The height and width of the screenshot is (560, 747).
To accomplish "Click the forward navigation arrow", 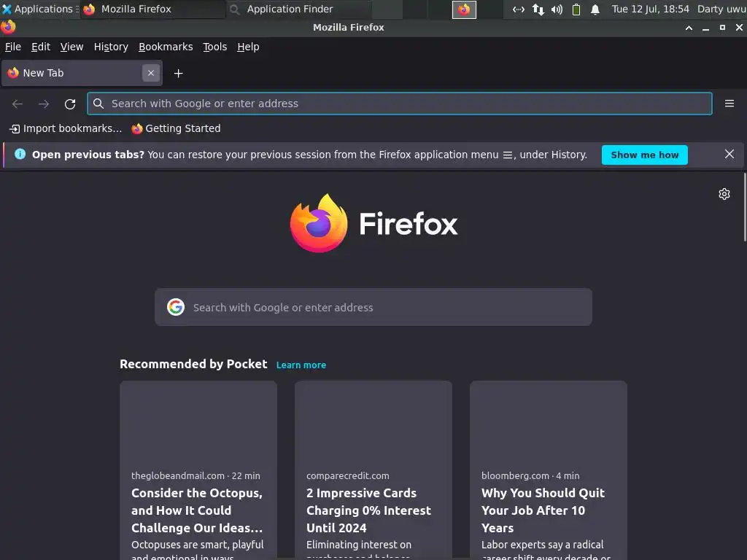I will pos(43,104).
